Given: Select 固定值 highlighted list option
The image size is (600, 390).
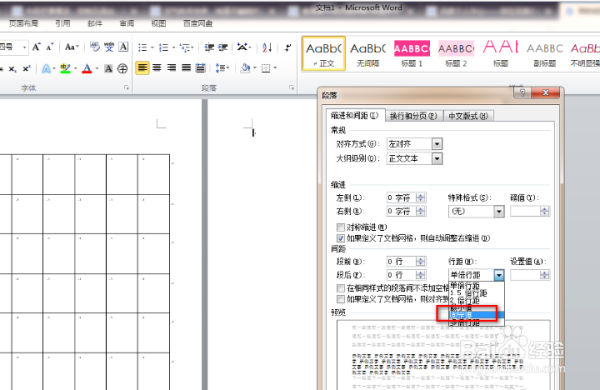Looking at the screenshot, I should tap(476, 315).
